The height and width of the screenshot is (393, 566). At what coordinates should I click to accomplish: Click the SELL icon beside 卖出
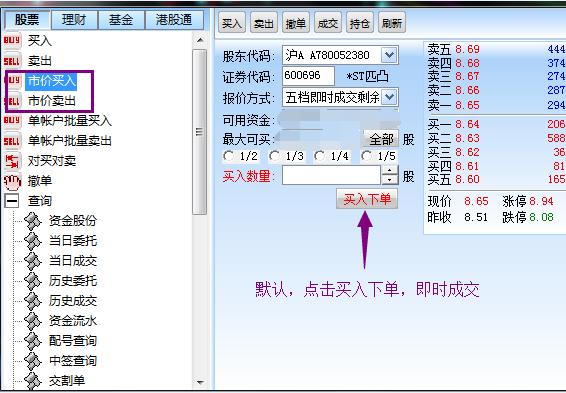[x=12, y=61]
